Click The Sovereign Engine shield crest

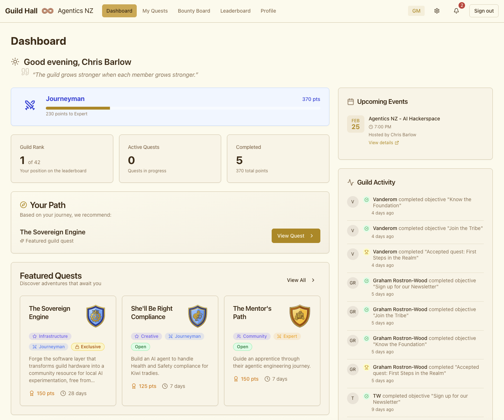point(96,316)
